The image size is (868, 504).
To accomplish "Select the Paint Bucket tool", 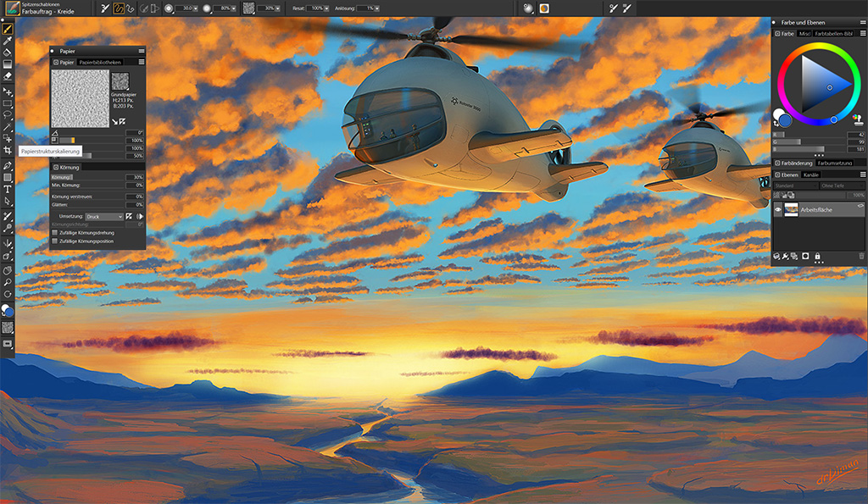I will click(7, 53).
